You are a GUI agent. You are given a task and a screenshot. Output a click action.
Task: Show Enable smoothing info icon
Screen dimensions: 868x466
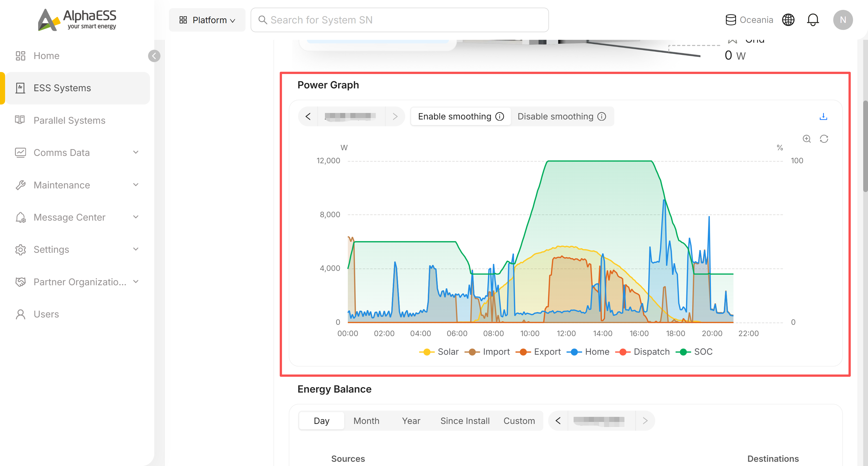[500, 116]
